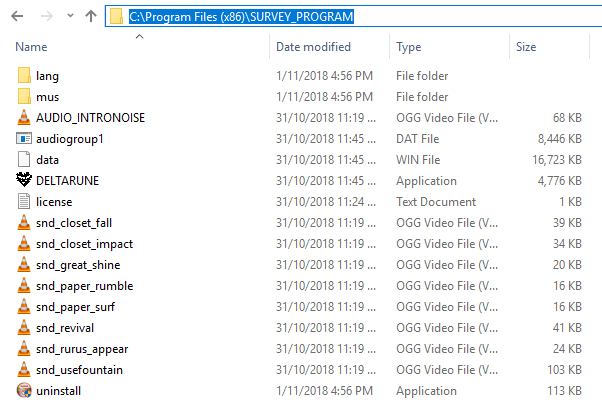Click the blank data file icon

click(24, 159)
